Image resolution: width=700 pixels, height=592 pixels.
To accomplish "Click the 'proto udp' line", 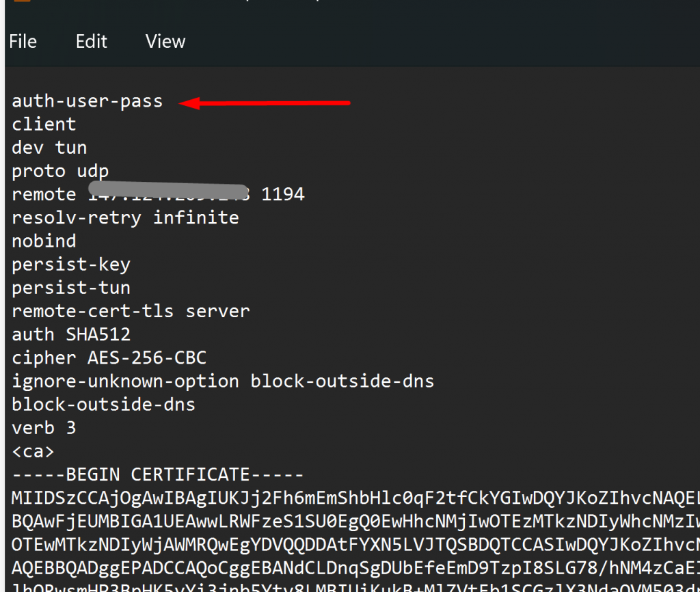I will (x=60, y=172).
